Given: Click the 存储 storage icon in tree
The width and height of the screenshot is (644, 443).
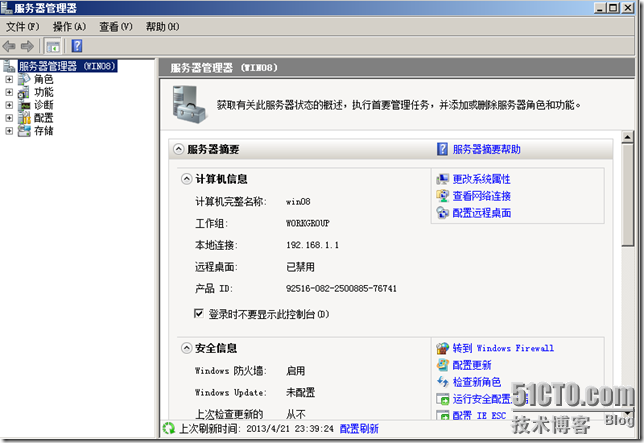Looking at the screenshot, I should 24,131.
